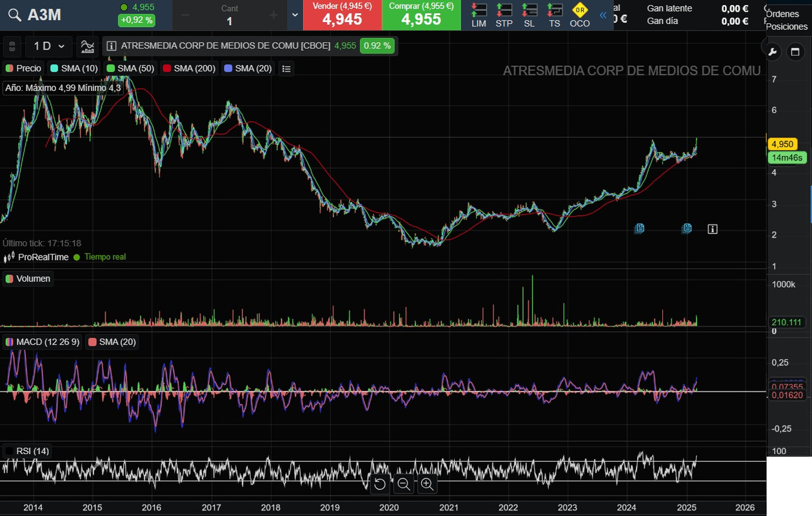Open the indicators chart icon
Viewport: 812px width, 516px height.
point(86,46)
